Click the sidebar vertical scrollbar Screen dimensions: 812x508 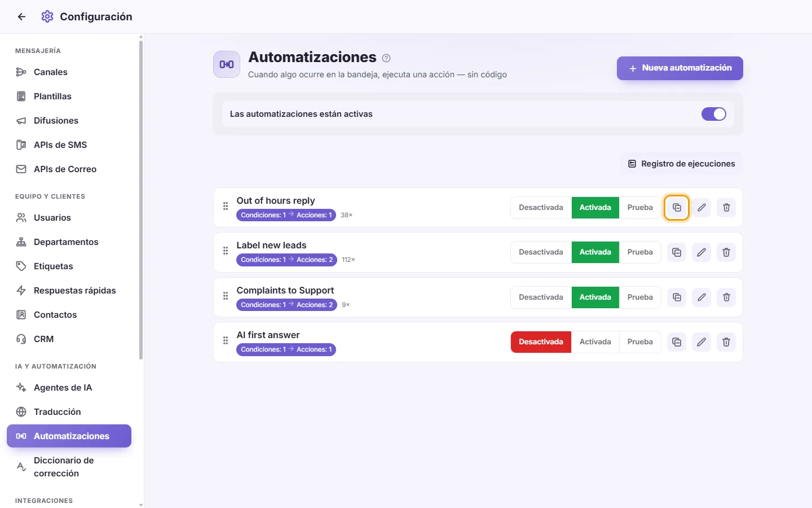tap(141, 199)
